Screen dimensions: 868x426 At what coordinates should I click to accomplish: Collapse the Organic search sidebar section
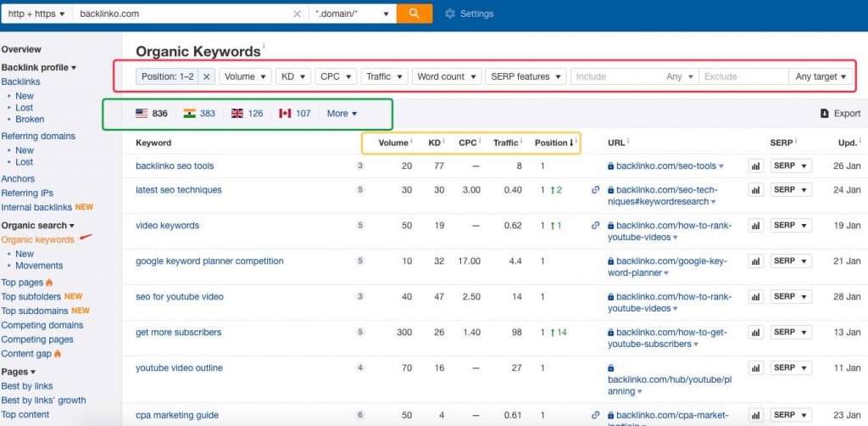point(37,226)
